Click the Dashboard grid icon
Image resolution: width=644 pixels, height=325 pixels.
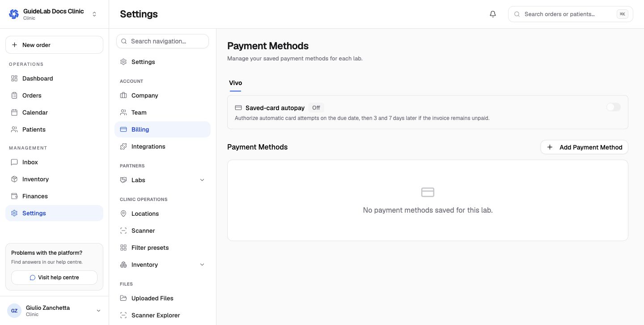point(14,78)
